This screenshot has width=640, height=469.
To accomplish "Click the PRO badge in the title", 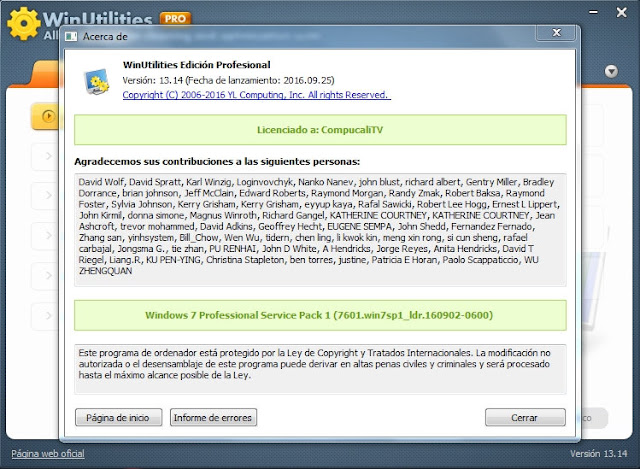I will click(175, 19).
